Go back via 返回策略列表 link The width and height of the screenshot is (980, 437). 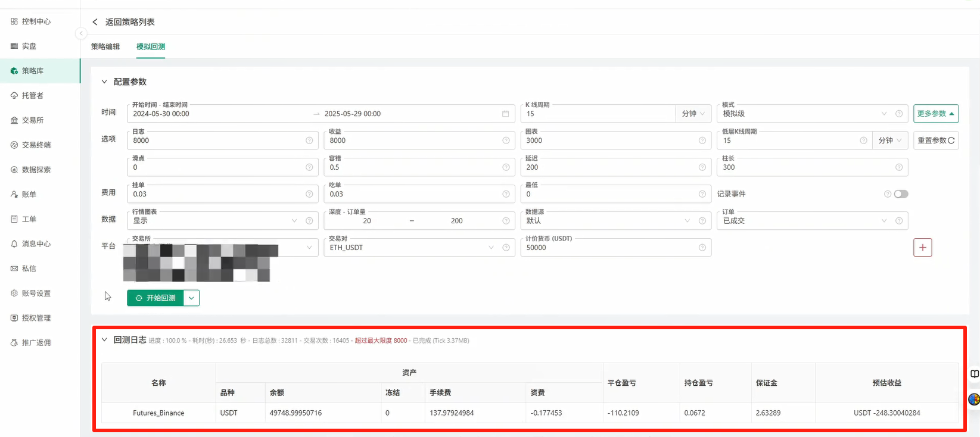click(x=130, y=22)
